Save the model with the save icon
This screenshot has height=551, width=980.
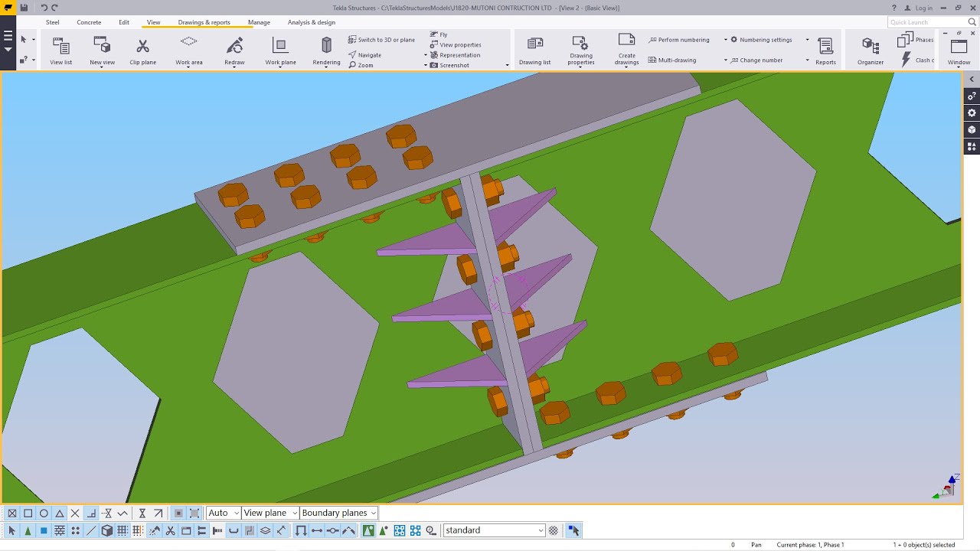[24, 8]
